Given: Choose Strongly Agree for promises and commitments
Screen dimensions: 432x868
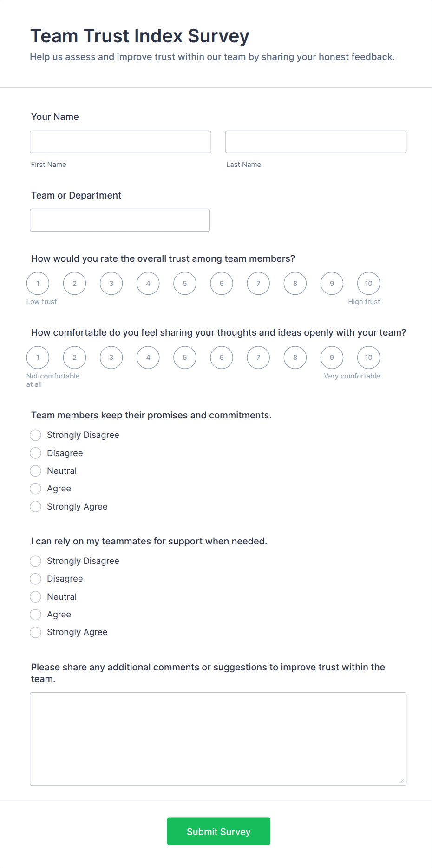Looking at the screenshot, I should (x=36, y=507).
